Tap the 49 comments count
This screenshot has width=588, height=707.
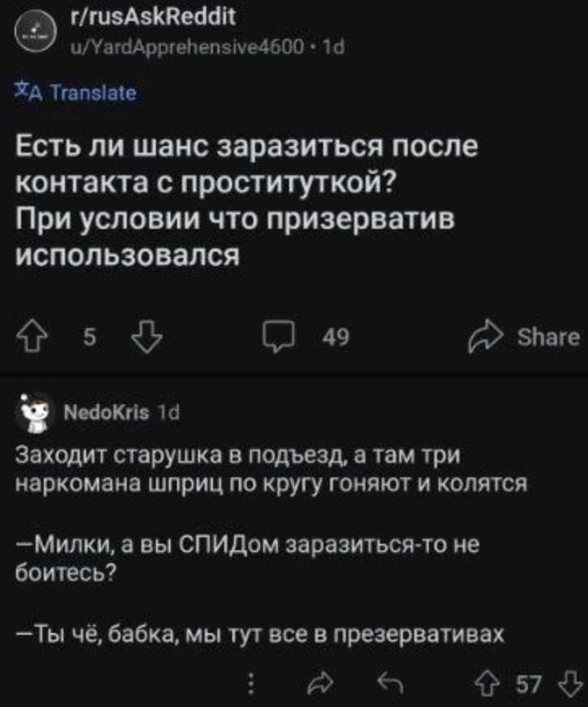click(x=335, y=336)
